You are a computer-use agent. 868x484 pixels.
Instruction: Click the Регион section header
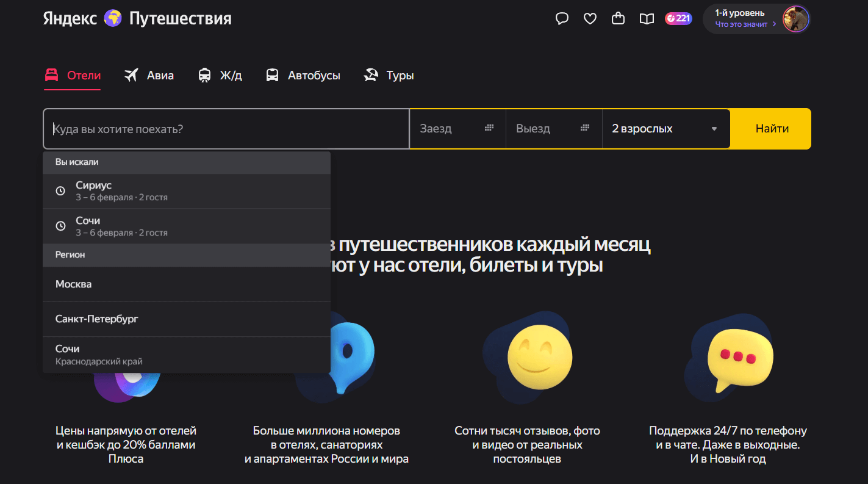click(187, 255)
